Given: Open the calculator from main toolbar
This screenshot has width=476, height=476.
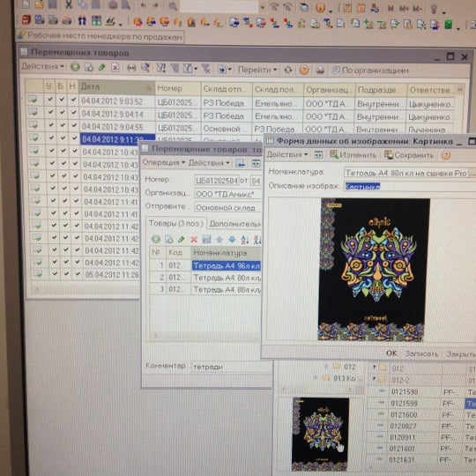Looking at the screenshot, I should tap(347, 8).
